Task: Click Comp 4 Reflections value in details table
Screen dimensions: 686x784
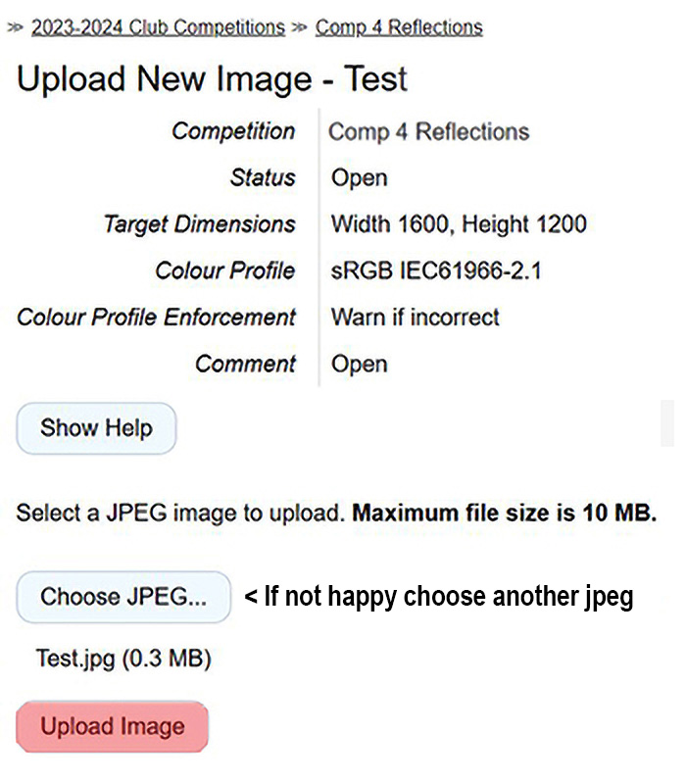Action: [428, 132]
